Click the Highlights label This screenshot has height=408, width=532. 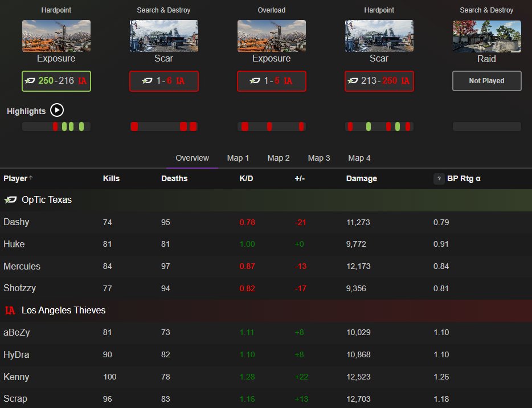26,111
